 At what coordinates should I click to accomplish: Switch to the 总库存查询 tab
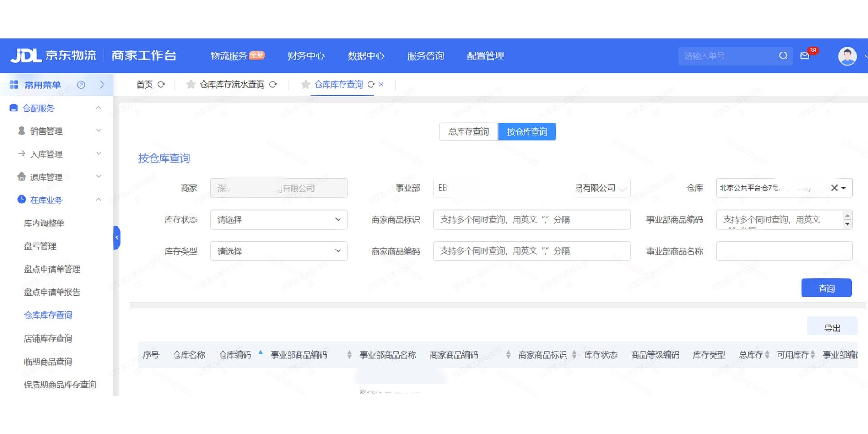469,132
